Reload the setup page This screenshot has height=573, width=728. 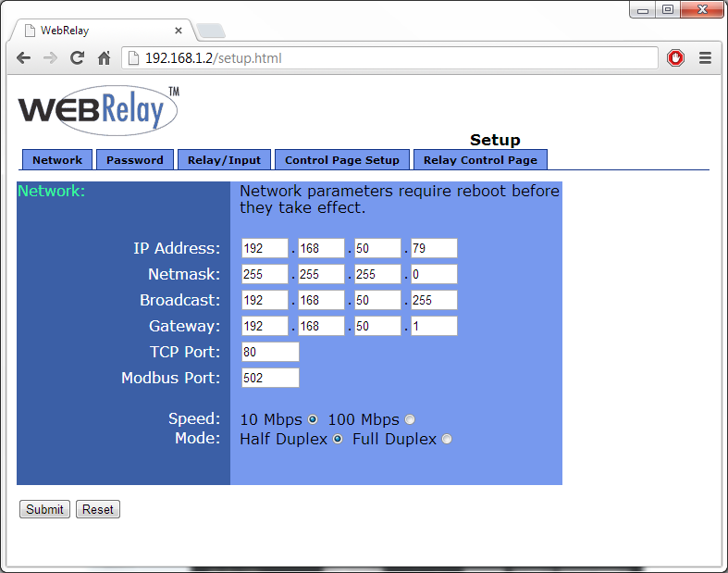point(78,57)
